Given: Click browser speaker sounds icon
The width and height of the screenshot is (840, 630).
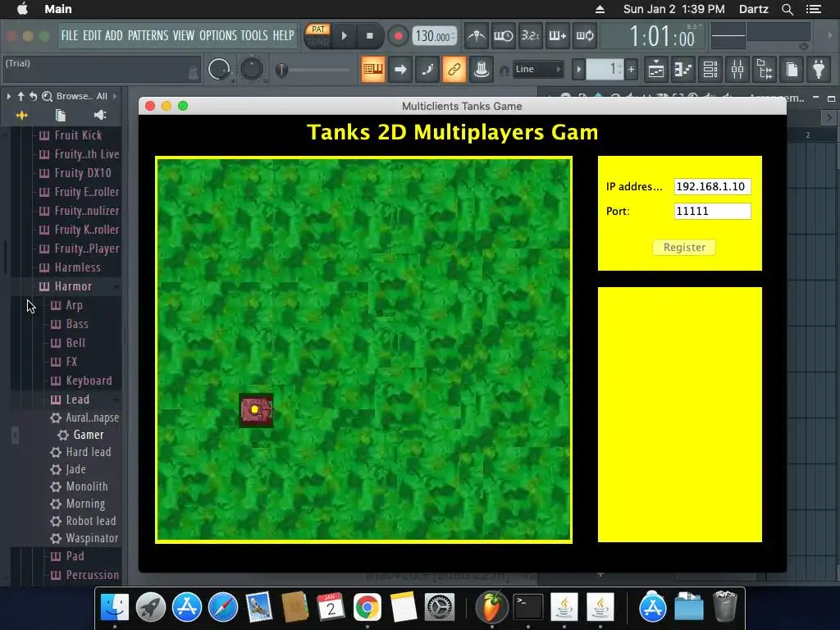Looking at the screenshot, I should click(x=100, y=115).
